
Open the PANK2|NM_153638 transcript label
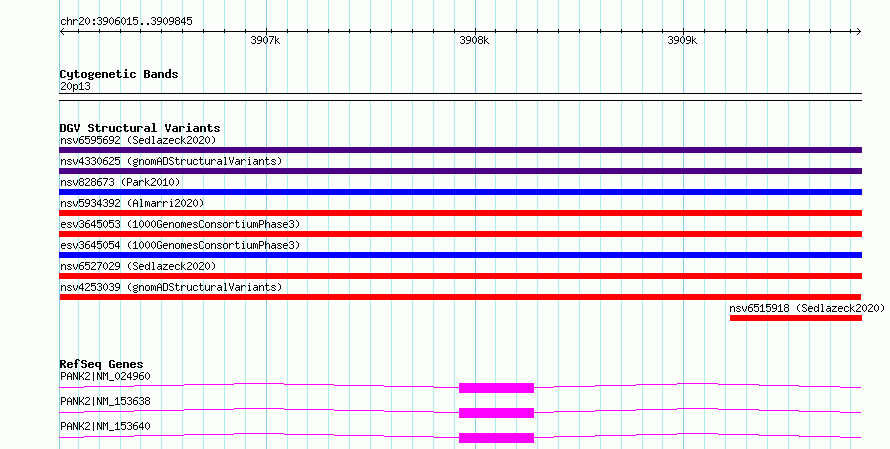click(105, 401)
